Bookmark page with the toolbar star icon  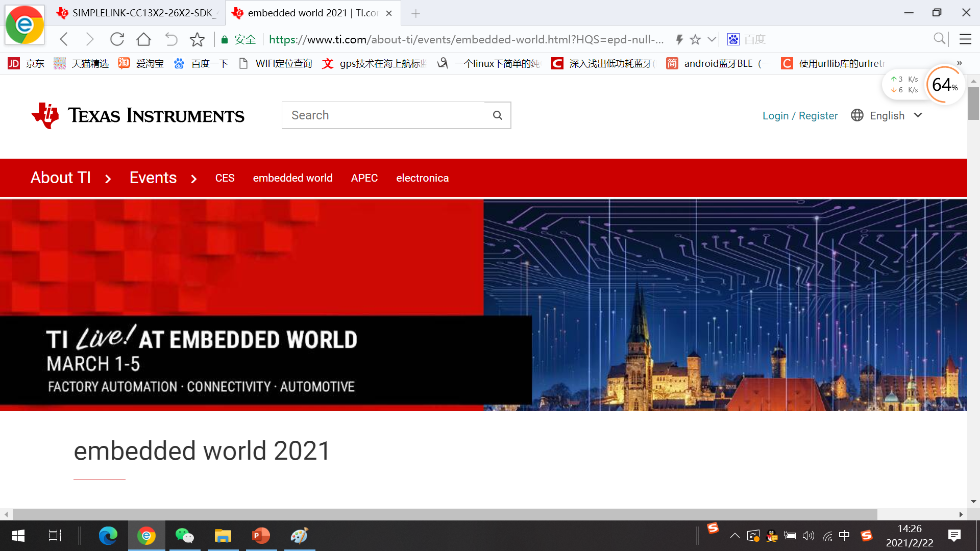click(197, 39)
